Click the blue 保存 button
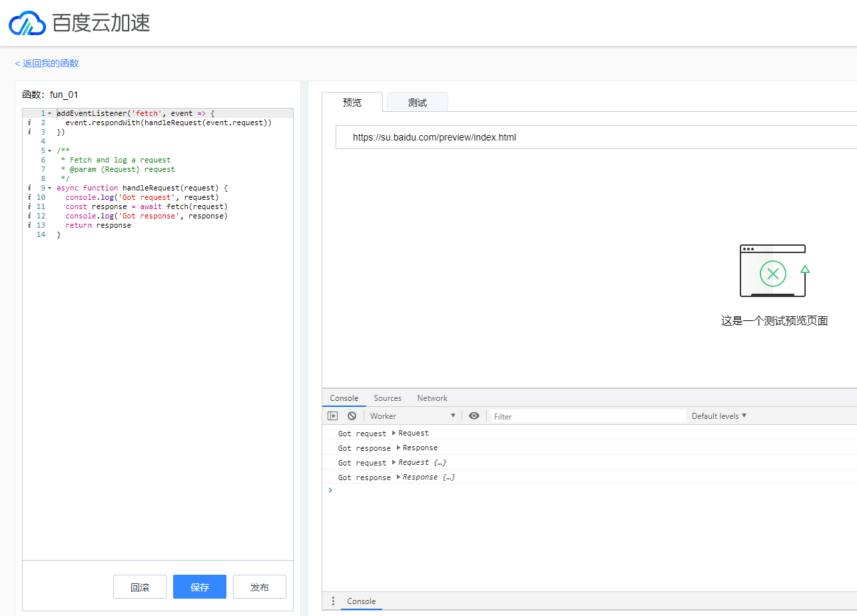This screenshot has height=616, width=857. tap(200, 587)
